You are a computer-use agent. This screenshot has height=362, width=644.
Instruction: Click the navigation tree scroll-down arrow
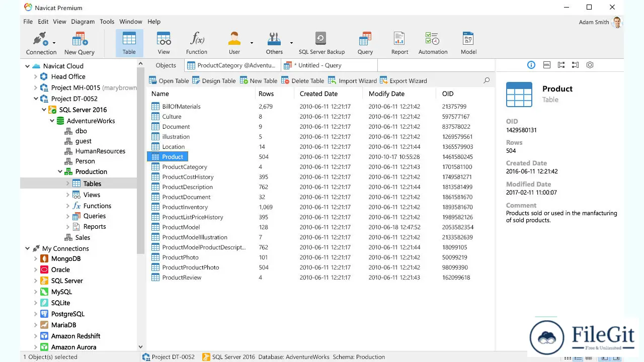(x=140, y=347)
